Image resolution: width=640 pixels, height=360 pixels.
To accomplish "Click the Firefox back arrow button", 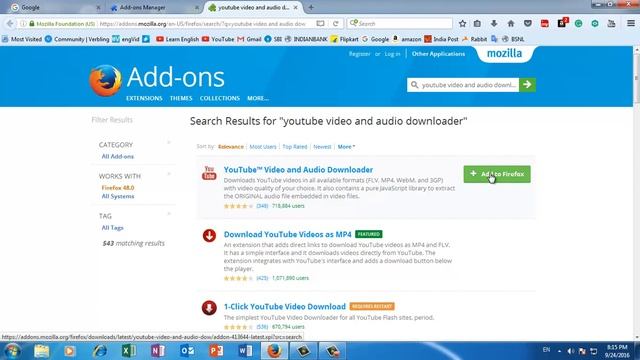I will click(x=10, y=24).
